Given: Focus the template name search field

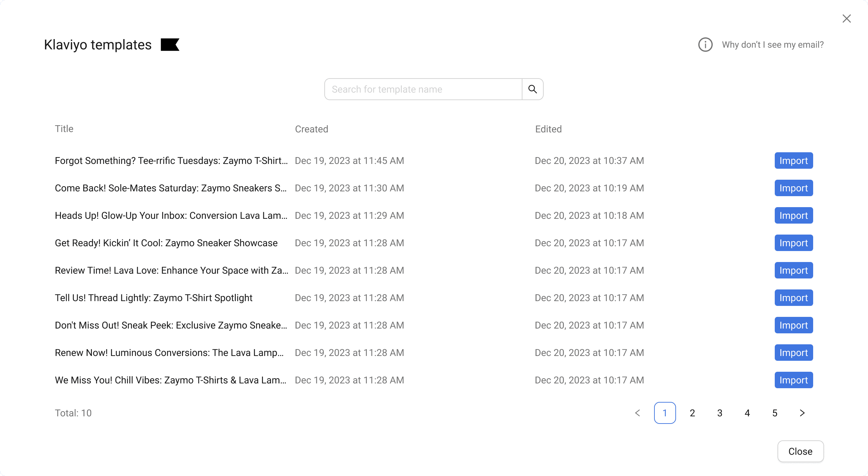Looking at the screenshot, I should (x=423, y=89).
